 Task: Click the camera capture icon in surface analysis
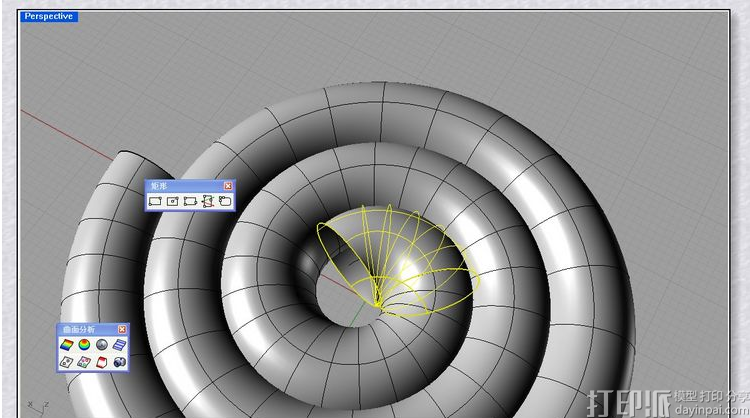[x=119, y=362]
